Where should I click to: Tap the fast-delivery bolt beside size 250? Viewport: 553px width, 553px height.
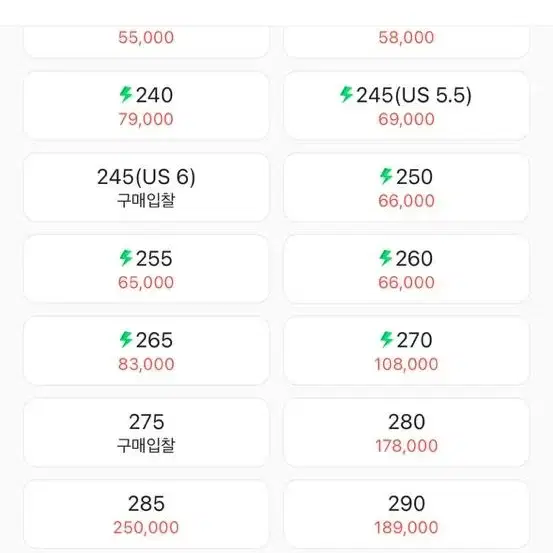[386, 176]
